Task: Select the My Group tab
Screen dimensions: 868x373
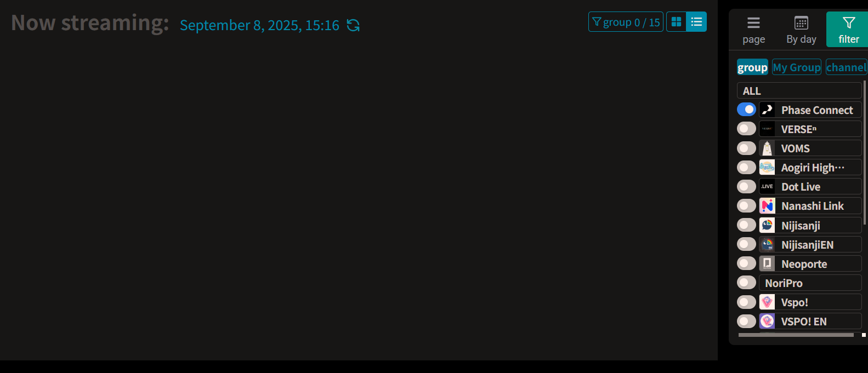Action: pyautogui.click(x=796, y=67)
